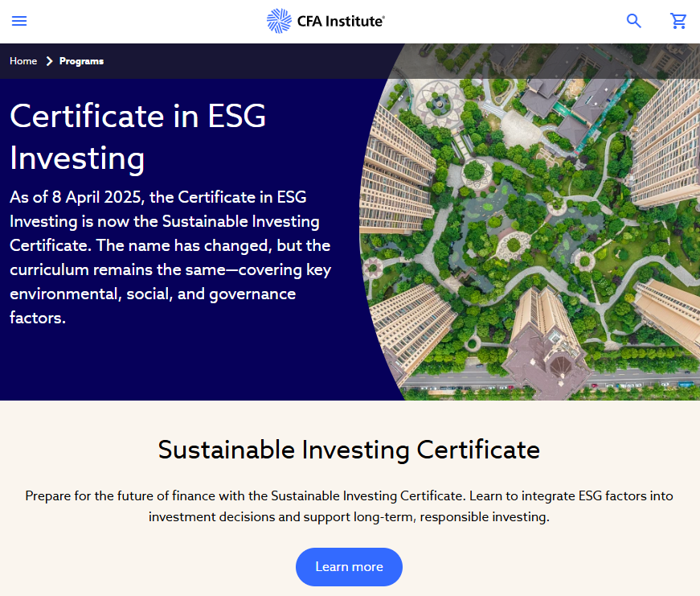Click the CFA Institute starburst logo
Screen dimensions: 700x596
coord(279,21)
